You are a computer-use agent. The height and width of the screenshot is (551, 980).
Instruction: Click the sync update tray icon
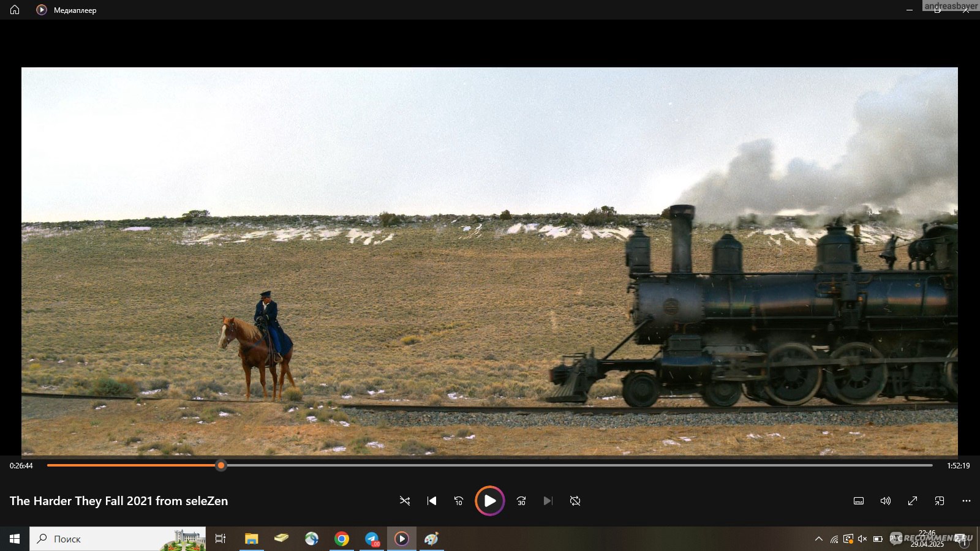[x=848, y=539]
